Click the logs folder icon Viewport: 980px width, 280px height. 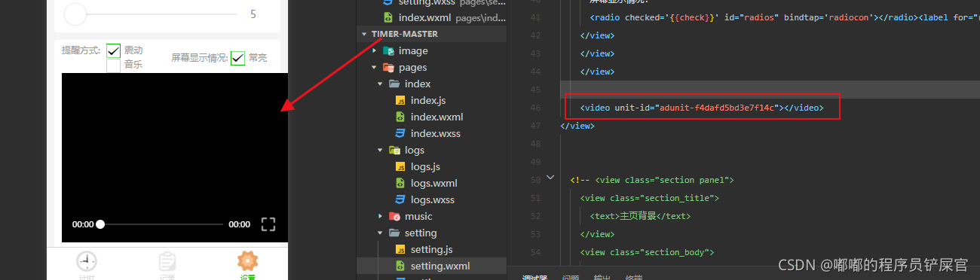pos(395,150)
